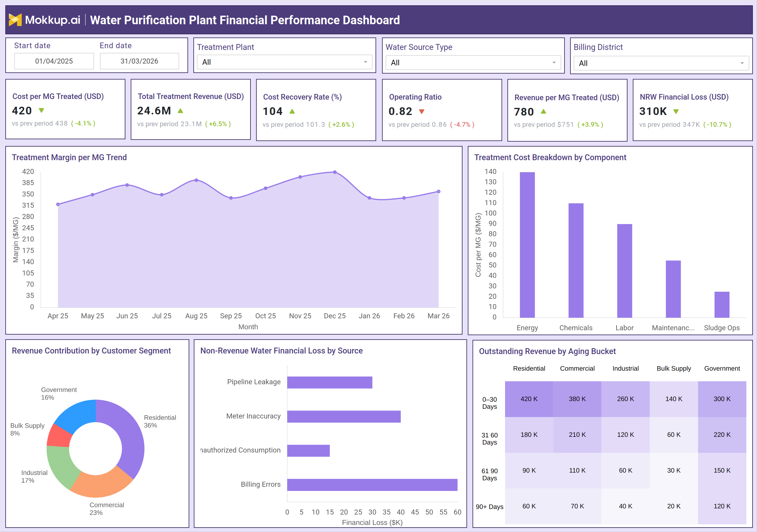
Task: Click the up triangle beside 780
Action: 544,111
